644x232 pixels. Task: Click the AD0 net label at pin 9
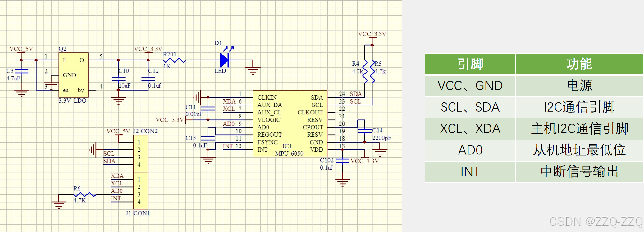229,124
